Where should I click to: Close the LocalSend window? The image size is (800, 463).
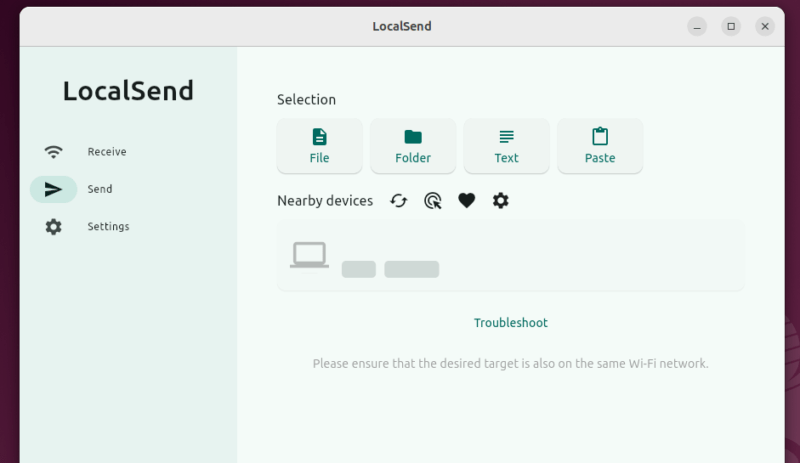point(765,27)
